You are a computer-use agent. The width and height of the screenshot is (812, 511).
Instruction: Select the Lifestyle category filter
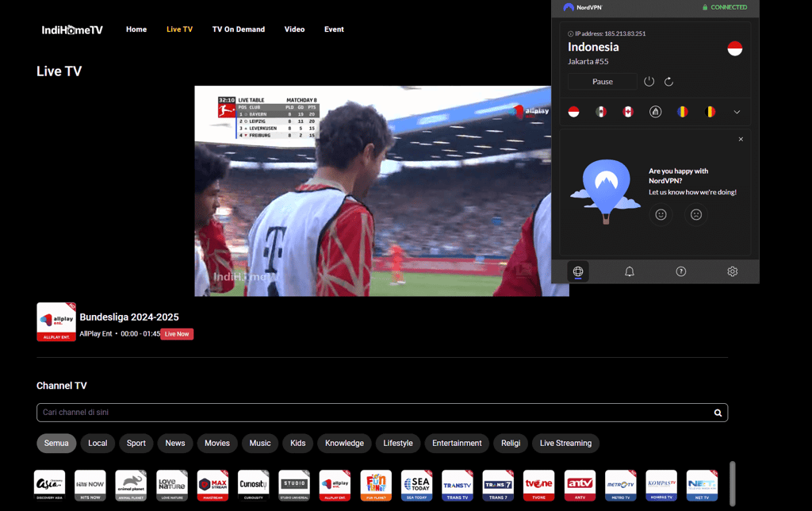(x=398, y=443)
